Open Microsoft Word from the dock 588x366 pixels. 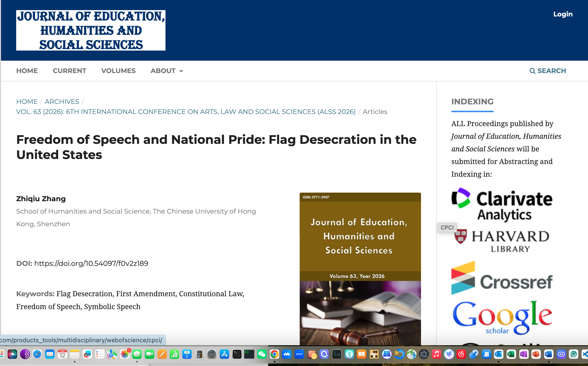coord(549,354)
